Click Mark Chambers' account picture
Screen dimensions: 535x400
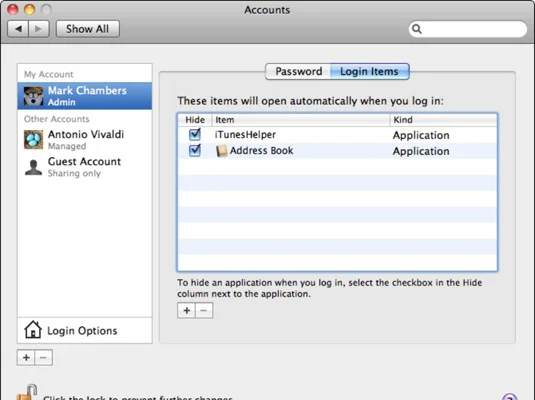click(33, 96)
